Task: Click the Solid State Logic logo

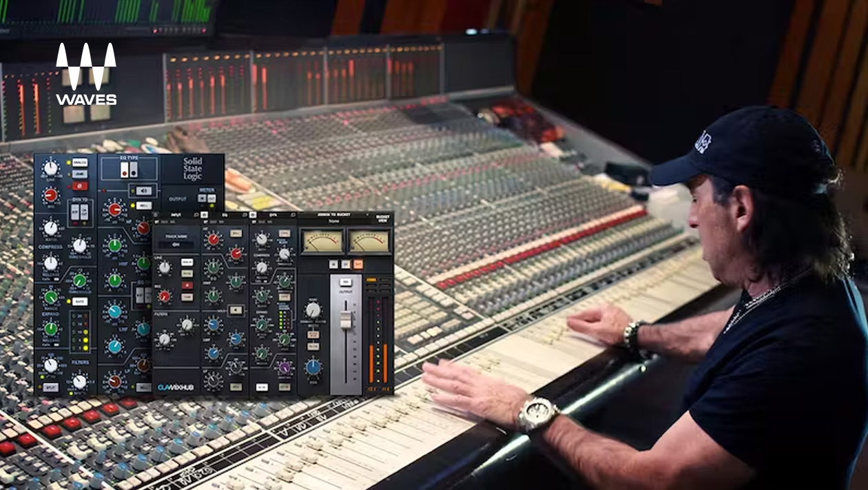Action: [x=192, y=168]
